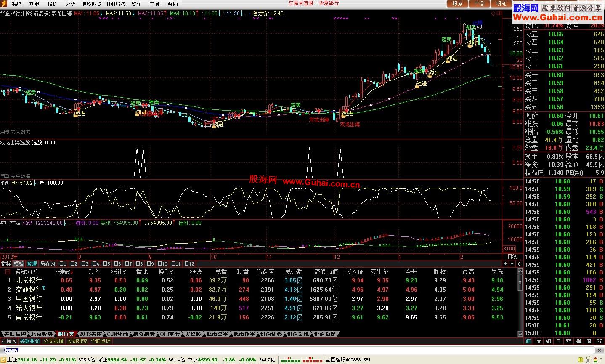Click the 产品 button at top right

tap(479, 3)
